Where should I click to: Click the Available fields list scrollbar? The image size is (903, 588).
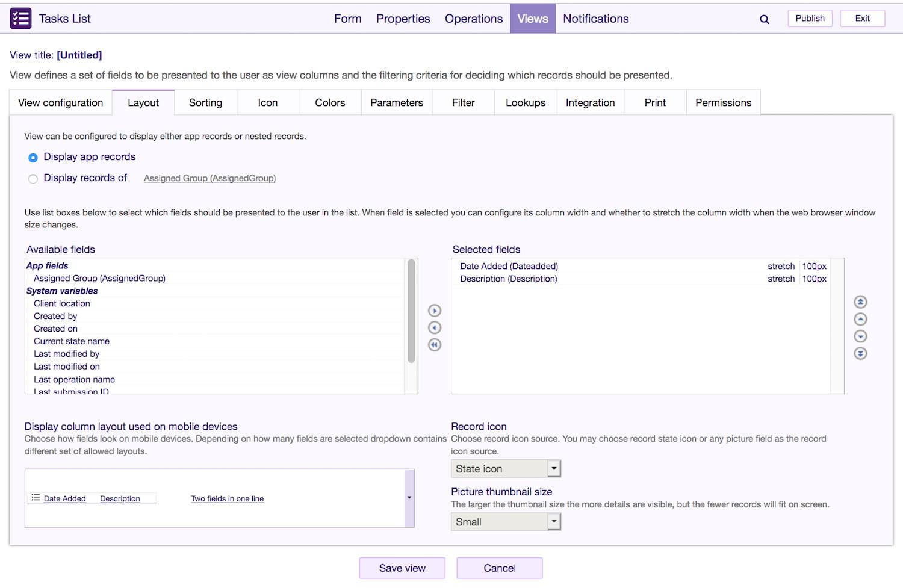click(412, 311)
